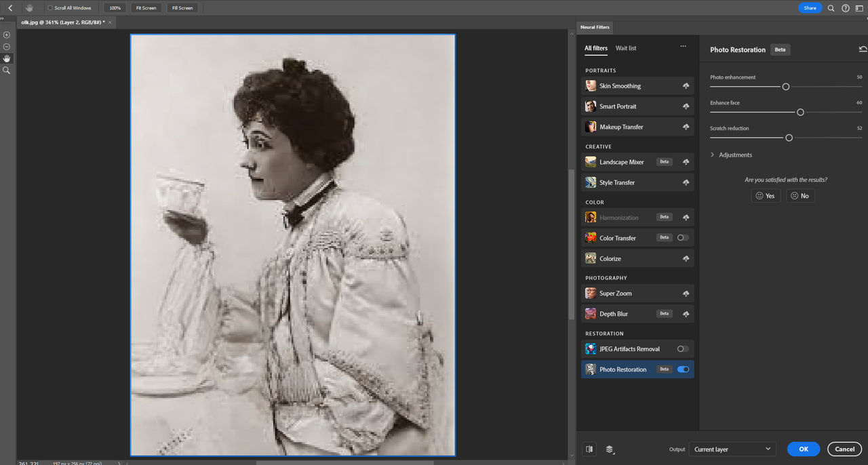
Task: Click the Photo Restoration filter thumbnail
Action: point(591,369)
